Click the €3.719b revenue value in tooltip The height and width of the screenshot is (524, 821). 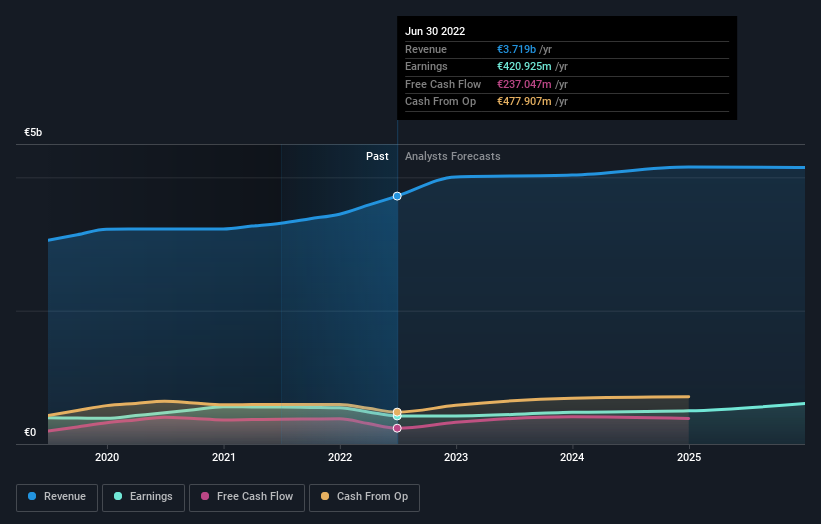516,49
